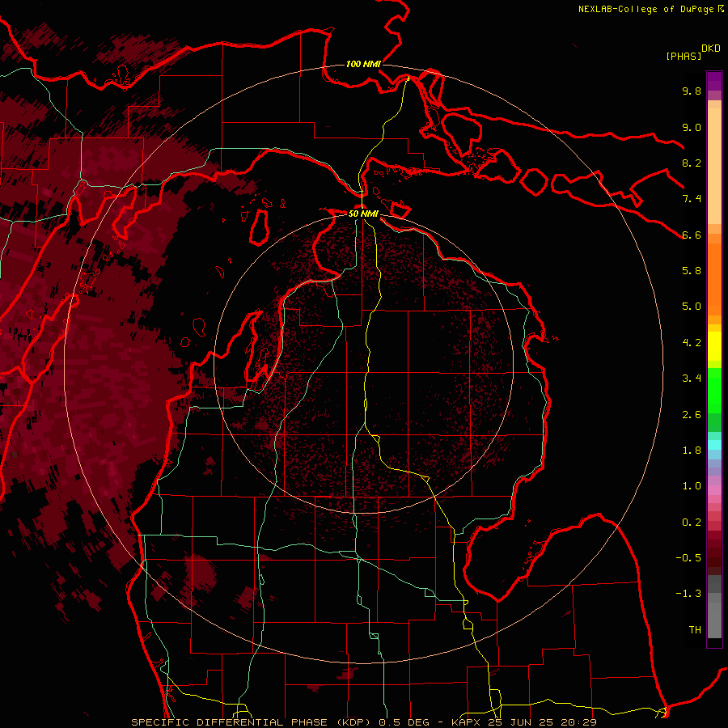Click the purple swatch atop the color bar

point(714,81)
